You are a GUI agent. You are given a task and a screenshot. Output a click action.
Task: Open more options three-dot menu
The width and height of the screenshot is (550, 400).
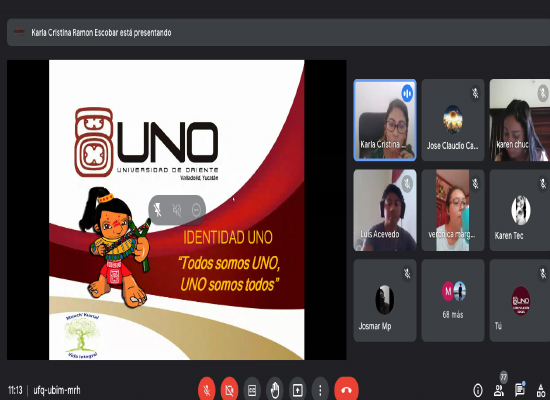click(320, 389)
